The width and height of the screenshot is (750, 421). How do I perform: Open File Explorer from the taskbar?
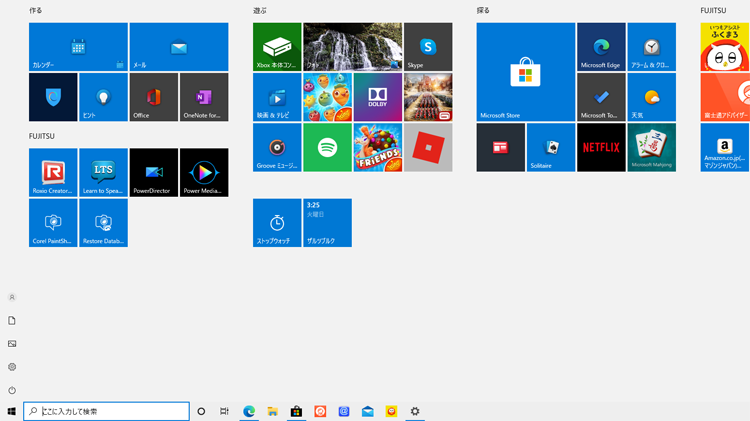click(x=273, y=411)
